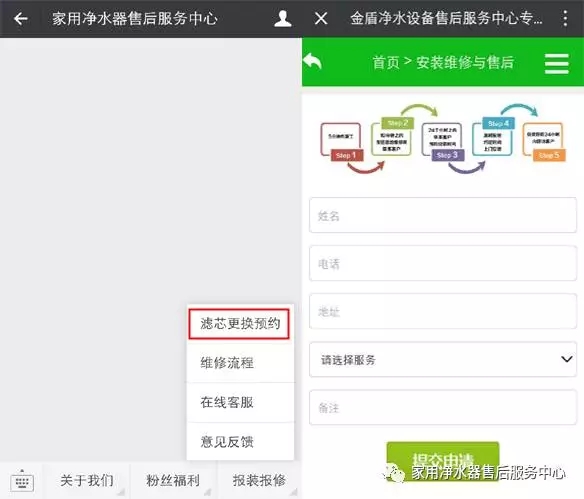This screenshot has width=584, height=499.
Task: Tap the back arrow in the chat header
Action: tap(21, 19)
